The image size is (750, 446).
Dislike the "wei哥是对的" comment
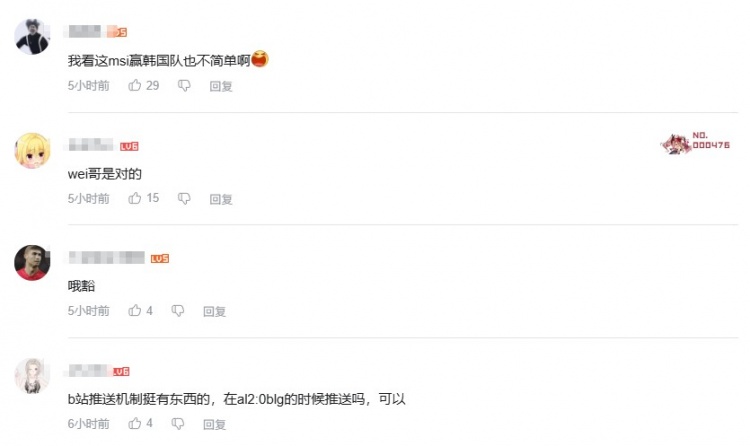(184, 199)
